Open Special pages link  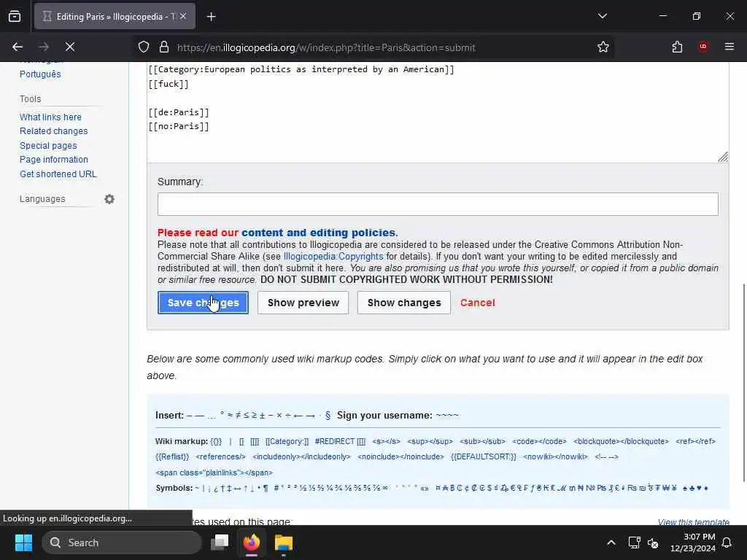(x=48, y=146)
